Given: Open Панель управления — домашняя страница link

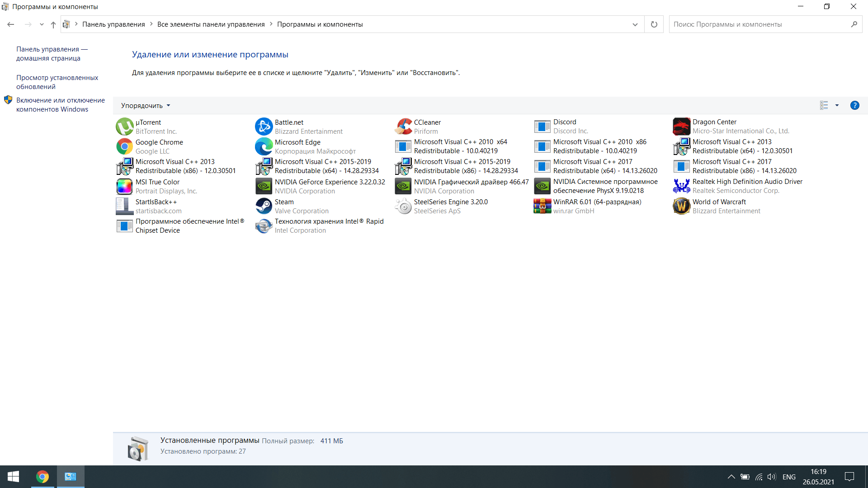Looking at the screenshot, I should coord(52,54).
